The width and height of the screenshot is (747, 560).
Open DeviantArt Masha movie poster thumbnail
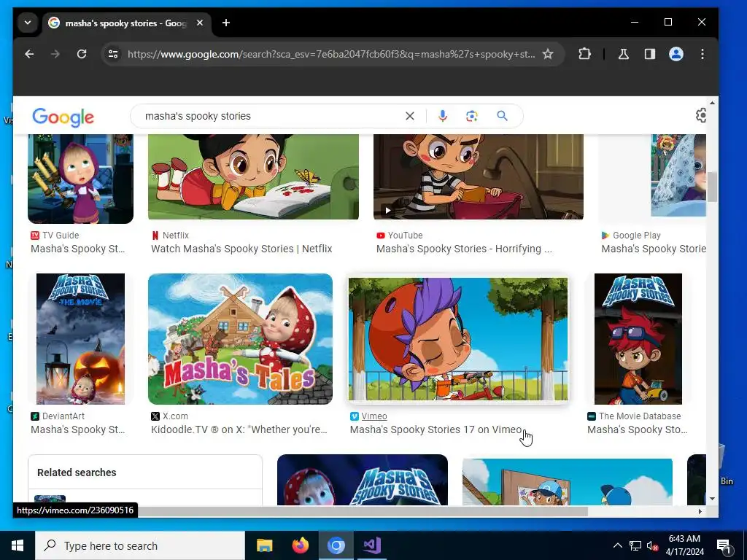80,339
